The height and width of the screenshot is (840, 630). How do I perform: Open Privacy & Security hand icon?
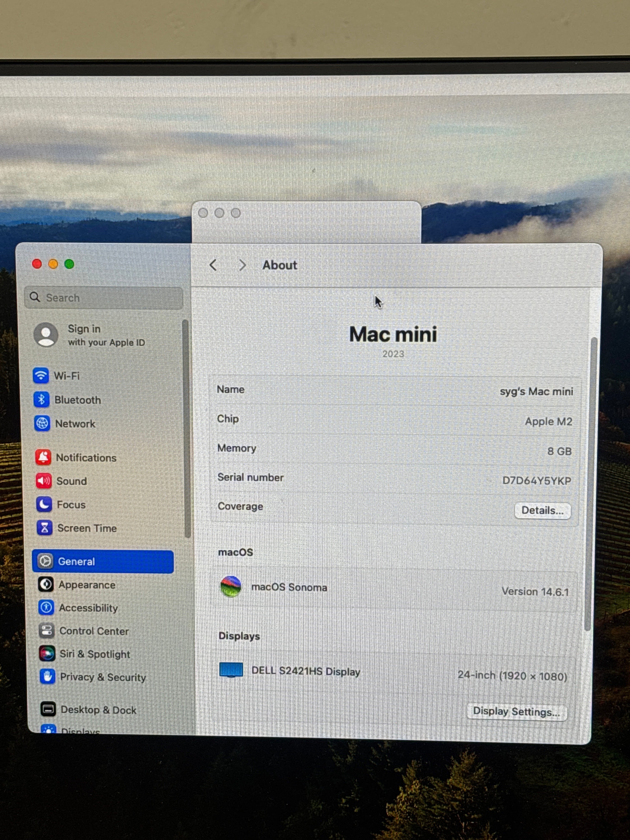click(x=47, y=676)
